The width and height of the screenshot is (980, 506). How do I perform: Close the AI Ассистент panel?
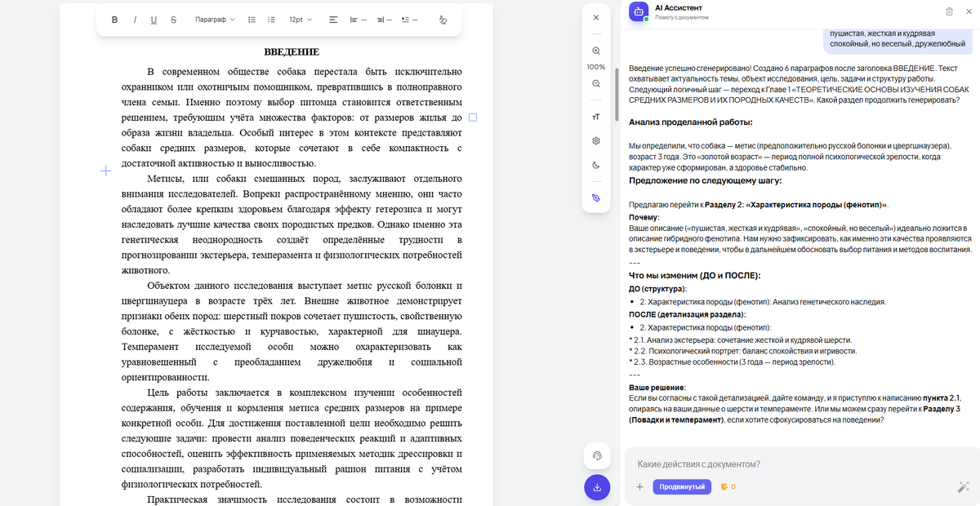coord(968,11)
